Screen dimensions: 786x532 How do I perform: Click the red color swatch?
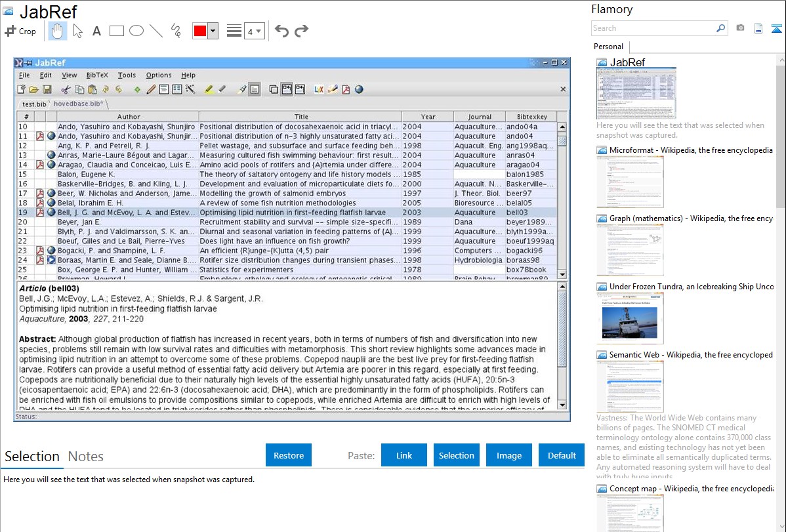point(200,31)
